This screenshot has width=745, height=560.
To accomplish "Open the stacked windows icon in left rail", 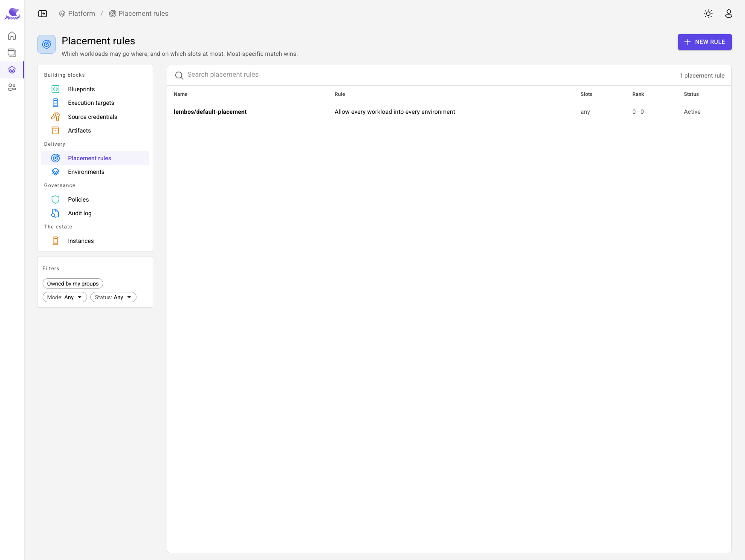I will 12,53.
